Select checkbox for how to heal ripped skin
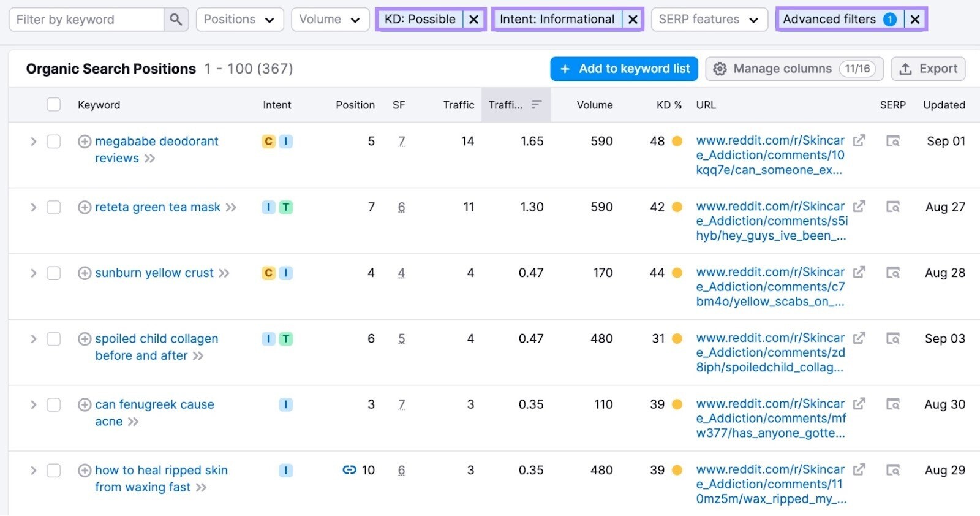 click(x=54, y=471)
